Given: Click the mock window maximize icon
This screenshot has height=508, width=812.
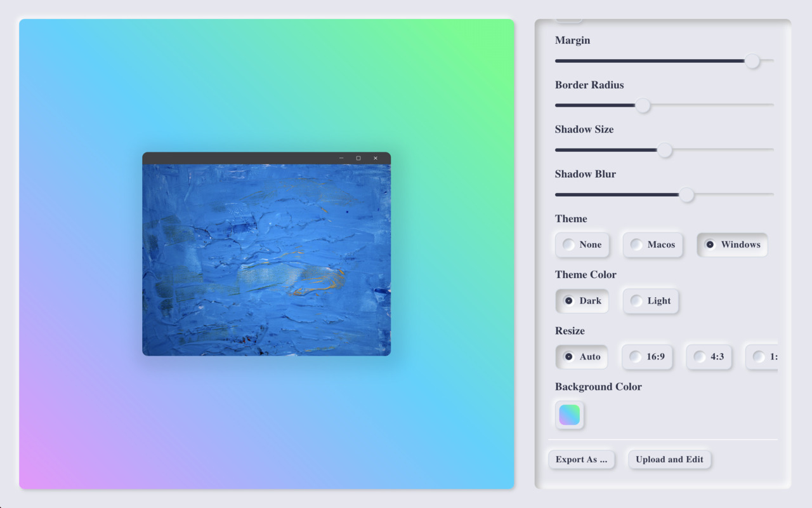Looking at the screenshot, I should [x=358, y=158].
